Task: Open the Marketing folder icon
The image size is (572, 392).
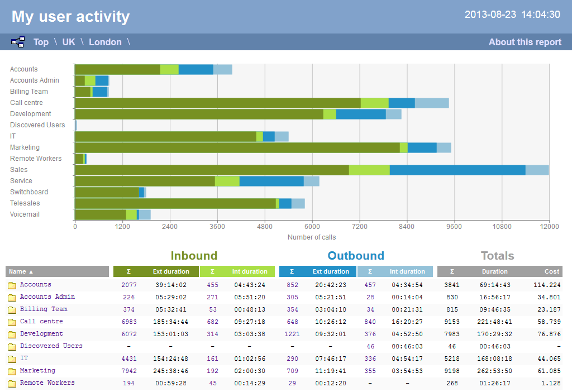Action: (11, 371)
